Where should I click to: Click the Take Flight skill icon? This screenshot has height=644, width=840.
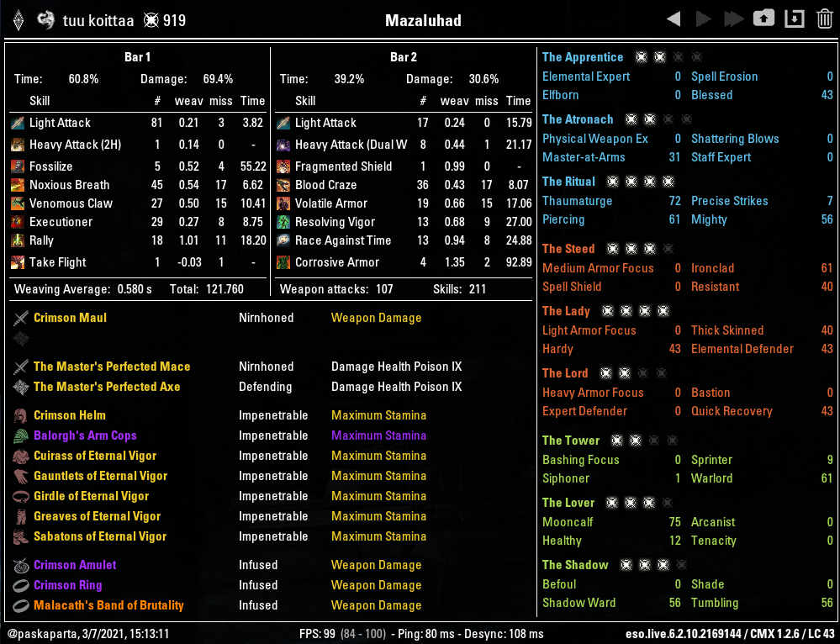[x=18, y=262]
